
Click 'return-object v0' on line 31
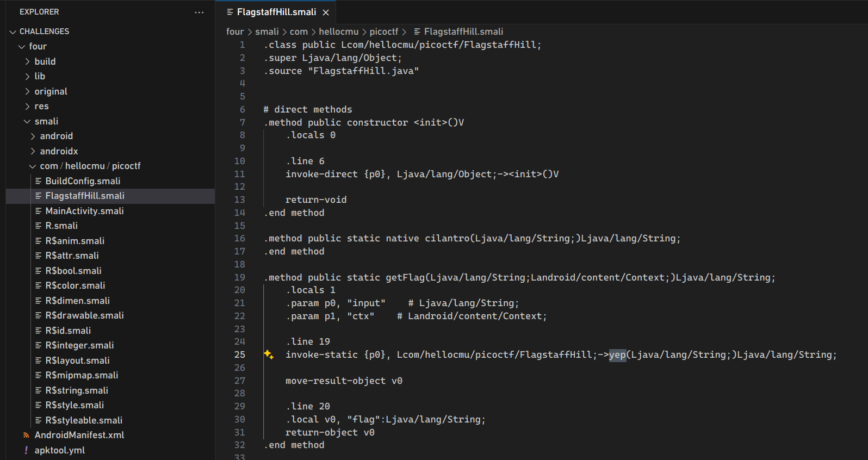point(330,432)
